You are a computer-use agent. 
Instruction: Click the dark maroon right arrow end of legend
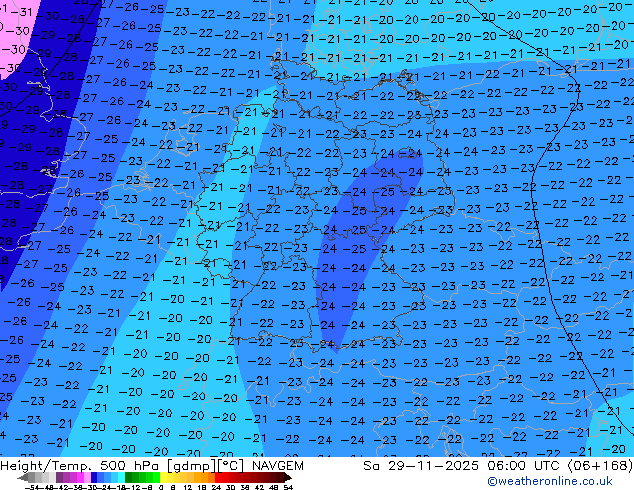pos(288,478)
